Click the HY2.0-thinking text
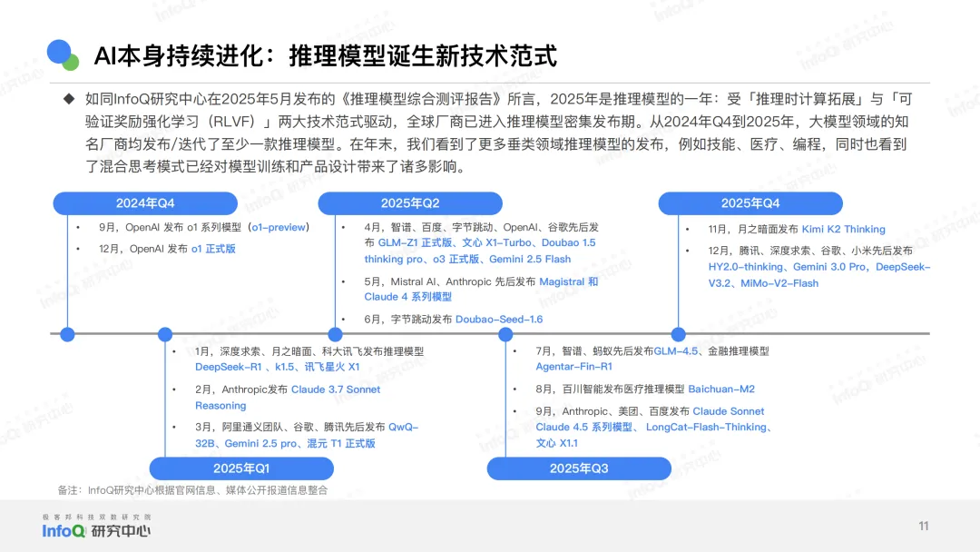This screenshot has height=552, width=980. click(x=745, y=267)
